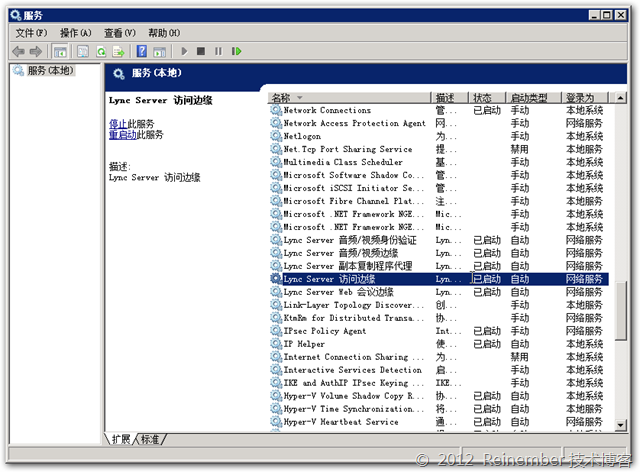Maximize the 服务 window
Viewport: 640px width, 472px height.
(x=607, y=15)
